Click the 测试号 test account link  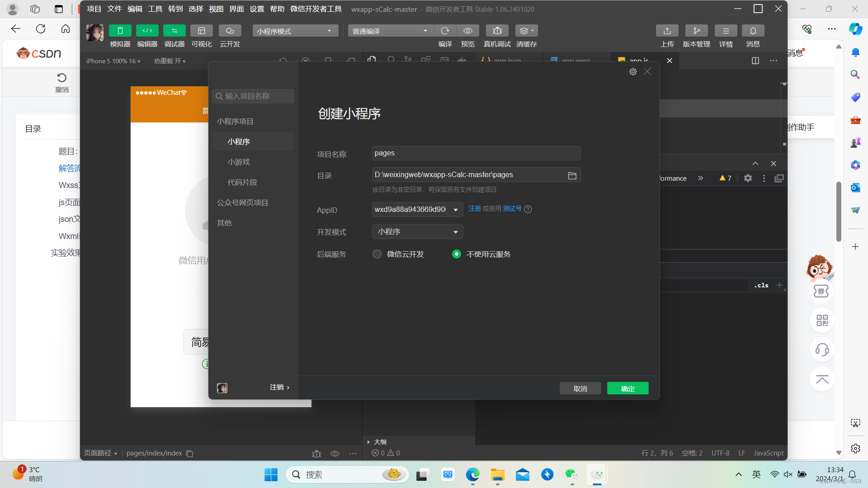pyautogui.click(x=512, y=209)
